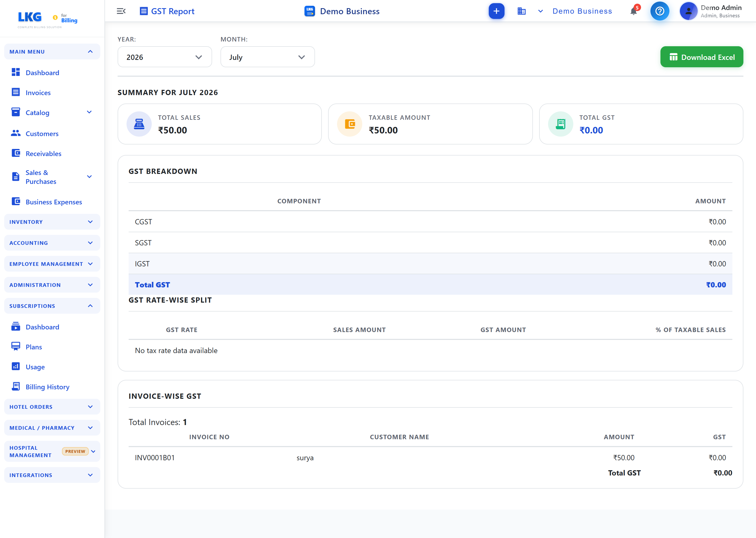Click the Demo Admin avatar icon
The height and width of the screenshot is (538, 756).
[x=688, y=11]
